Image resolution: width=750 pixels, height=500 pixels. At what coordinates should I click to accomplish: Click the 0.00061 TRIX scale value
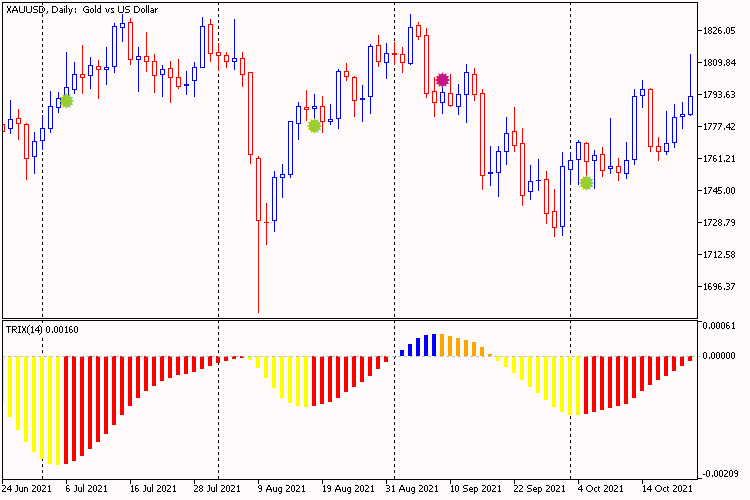coord(719,326)
